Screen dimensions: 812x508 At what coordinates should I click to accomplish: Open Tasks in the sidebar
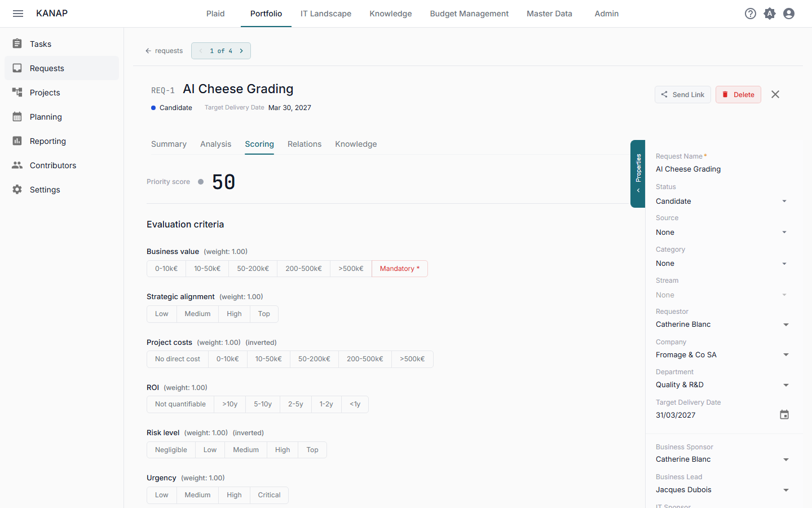tap(62, 44)
